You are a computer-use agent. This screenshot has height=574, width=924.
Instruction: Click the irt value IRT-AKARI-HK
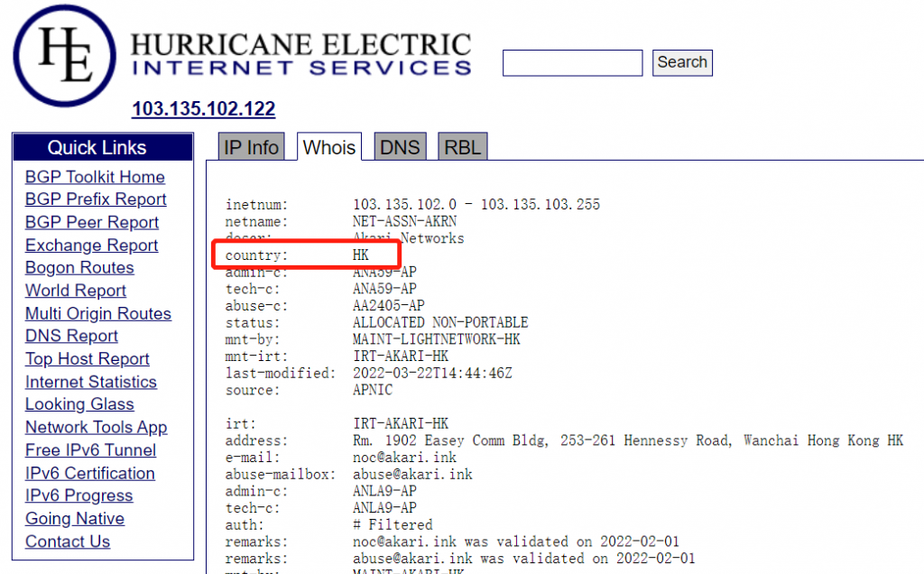(400, 423)
